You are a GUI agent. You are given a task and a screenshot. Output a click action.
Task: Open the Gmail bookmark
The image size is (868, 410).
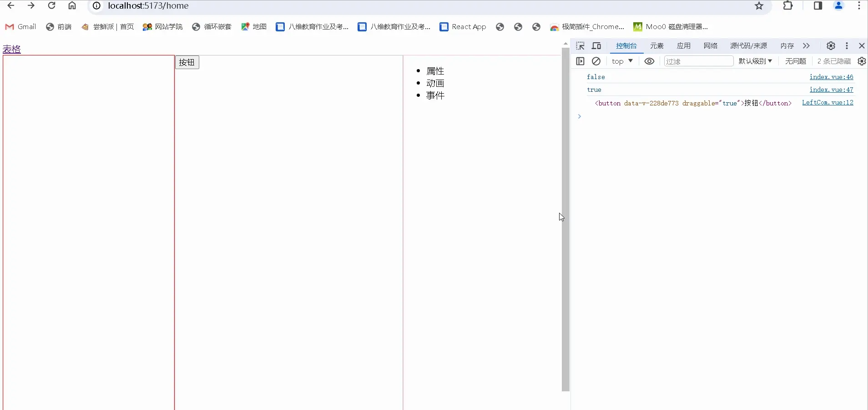point(20,27)
